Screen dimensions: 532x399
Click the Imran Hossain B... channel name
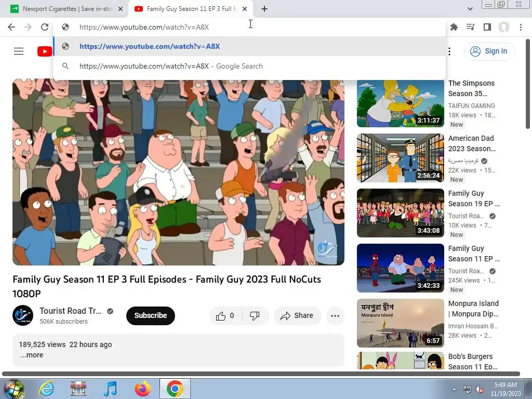coord(473,326)
